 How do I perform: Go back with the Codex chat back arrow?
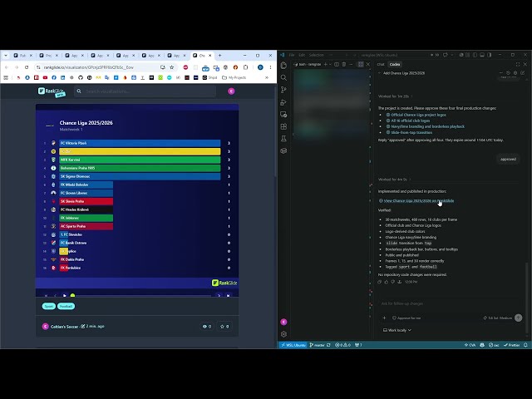[379, 73]
